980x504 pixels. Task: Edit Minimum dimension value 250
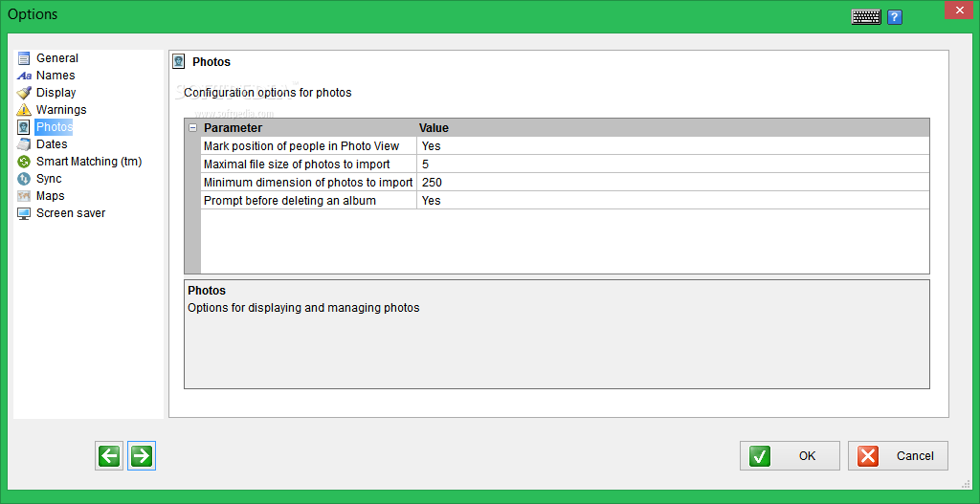tap(673, 183)
